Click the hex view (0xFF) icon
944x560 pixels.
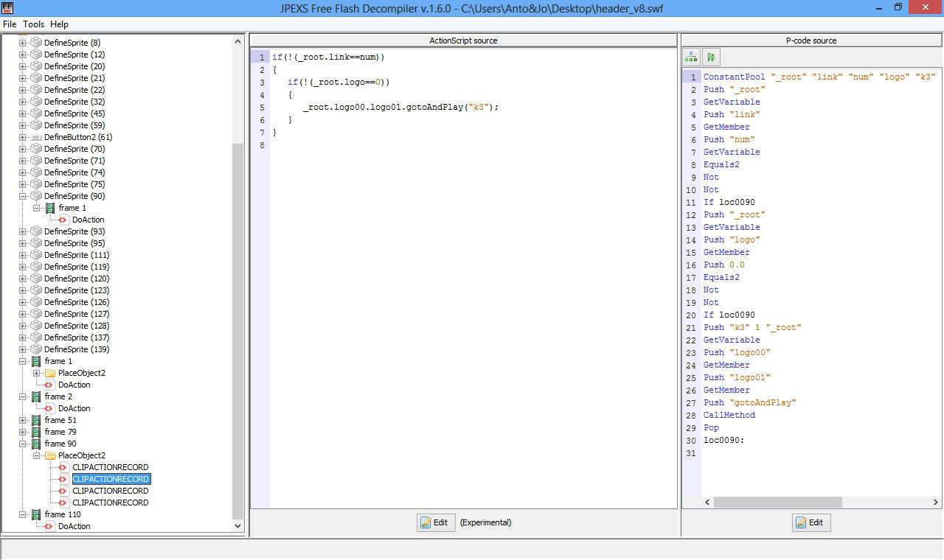point(711,57)
